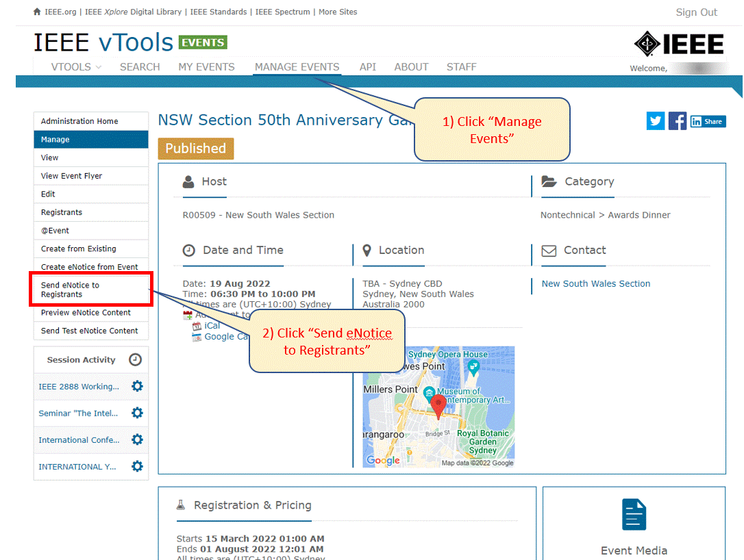Click the Google Calendar icon
Screen dimensions: 744x560
197,337
